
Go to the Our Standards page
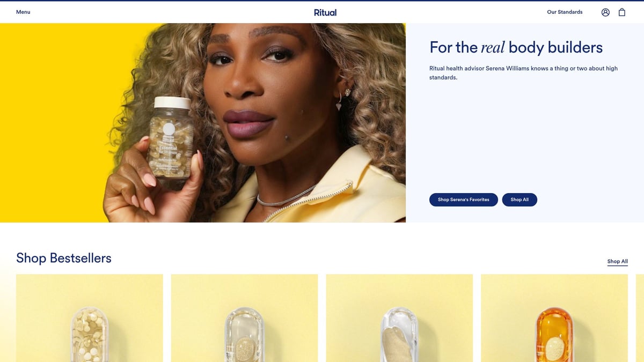coord(565,12)
